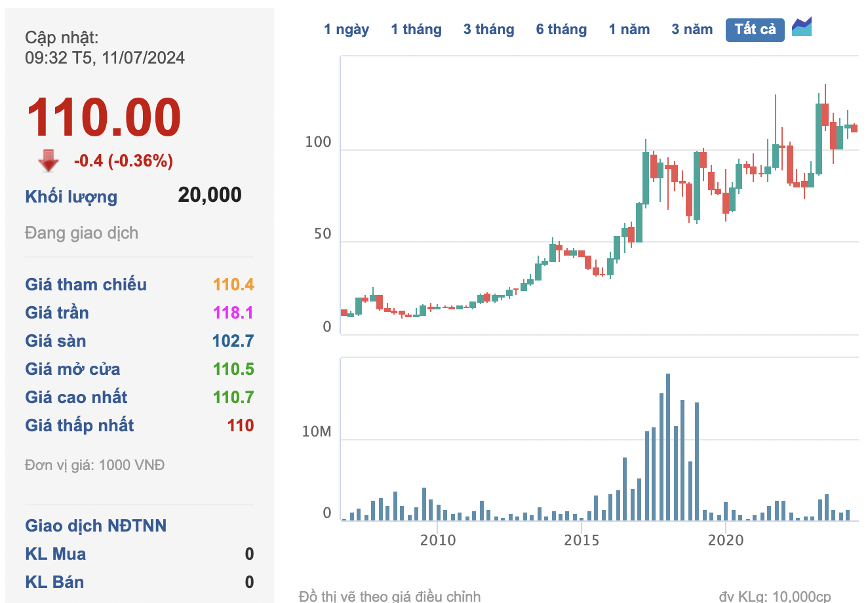Click the opening price 110.5
This screenshot has width=868, height=603.
pos(233,369)
